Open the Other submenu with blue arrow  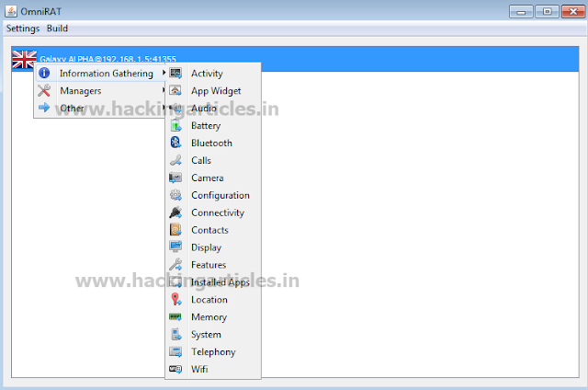[101, 109]
